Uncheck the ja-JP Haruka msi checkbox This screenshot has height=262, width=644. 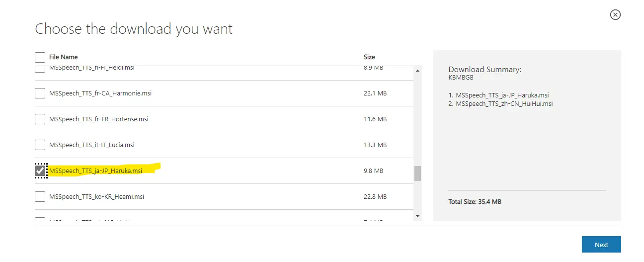(40, 171)
